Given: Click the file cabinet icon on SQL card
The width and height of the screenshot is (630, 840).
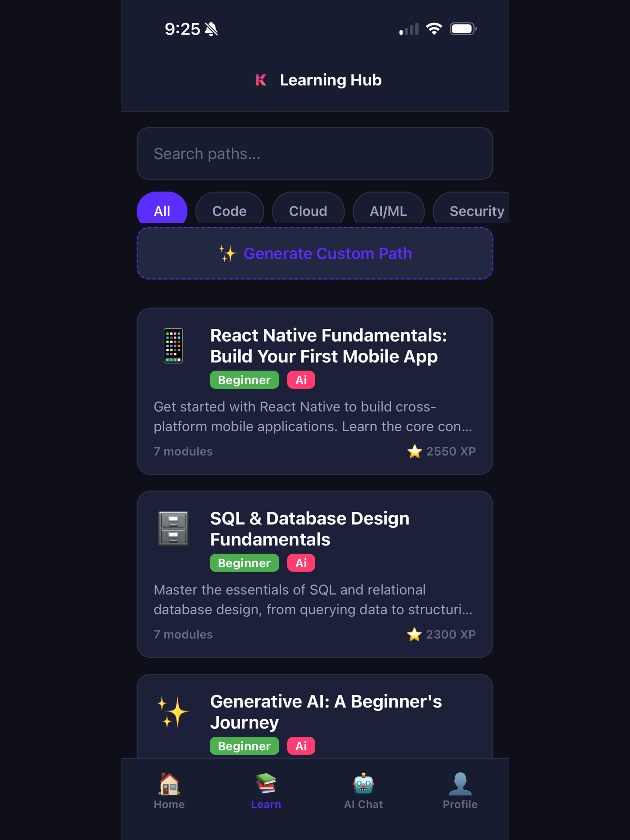Looking at the screenshot, I should tap(173, 529).
